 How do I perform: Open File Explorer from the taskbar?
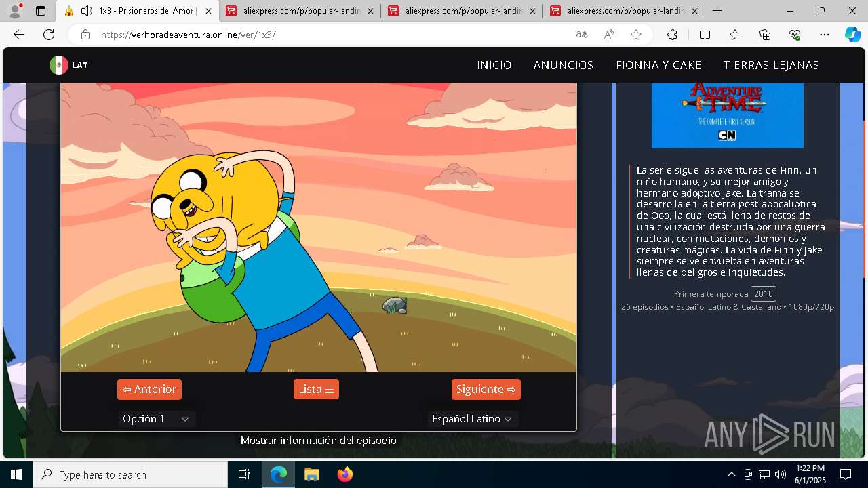pos(311,474)
